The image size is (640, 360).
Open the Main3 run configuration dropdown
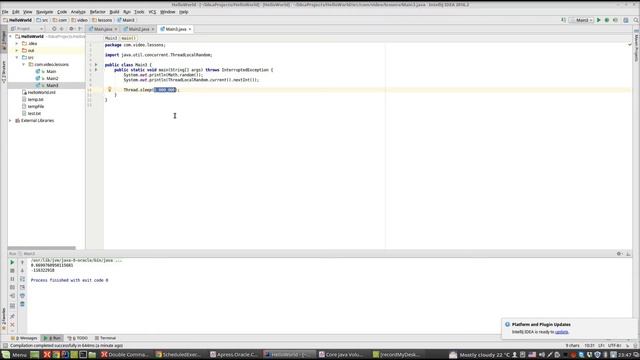pos(581,20)
